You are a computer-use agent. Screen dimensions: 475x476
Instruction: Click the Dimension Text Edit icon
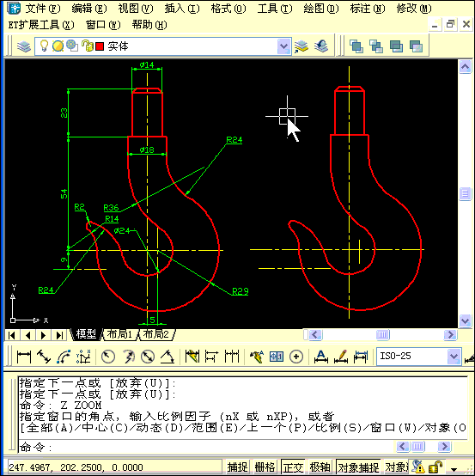(341, 357)
